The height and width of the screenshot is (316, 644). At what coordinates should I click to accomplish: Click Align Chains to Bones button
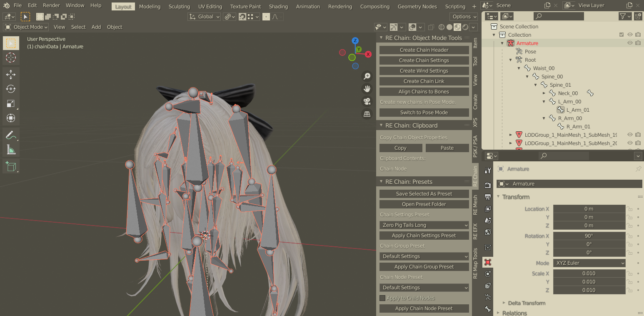tap(424, 92)
